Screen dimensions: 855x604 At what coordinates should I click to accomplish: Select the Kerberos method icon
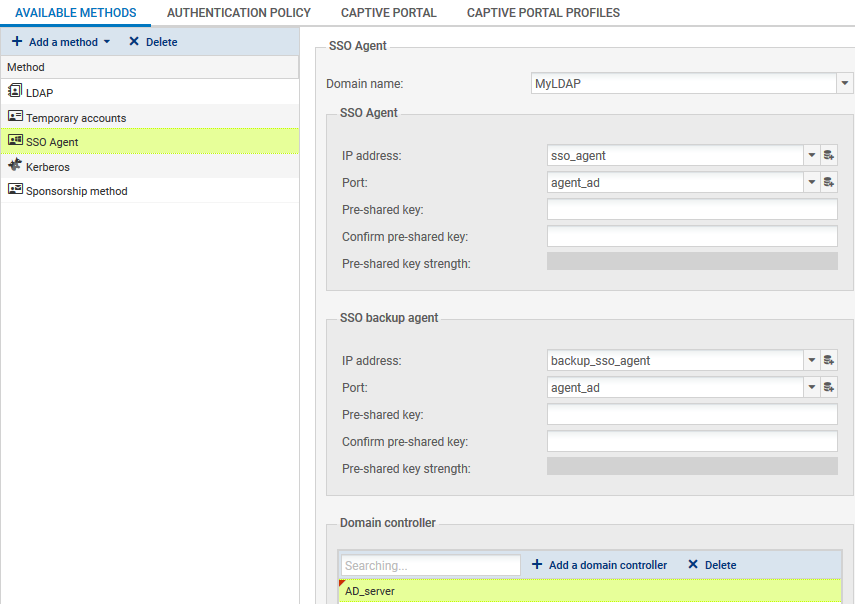[18, 166]
